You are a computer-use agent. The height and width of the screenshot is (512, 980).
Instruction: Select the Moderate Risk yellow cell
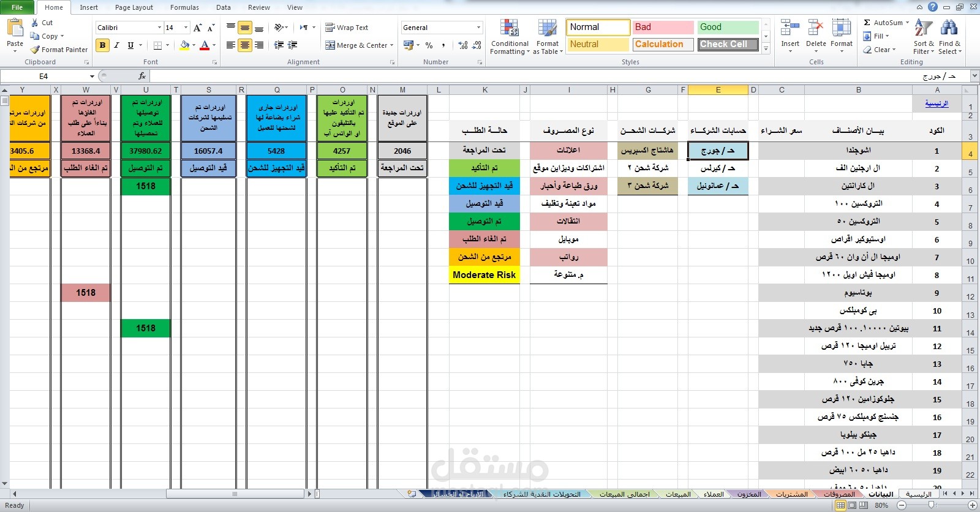point(484,275)
